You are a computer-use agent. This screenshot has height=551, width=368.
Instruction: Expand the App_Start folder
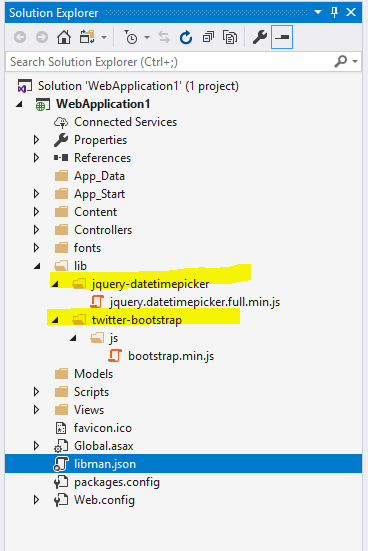pos(36,194)
